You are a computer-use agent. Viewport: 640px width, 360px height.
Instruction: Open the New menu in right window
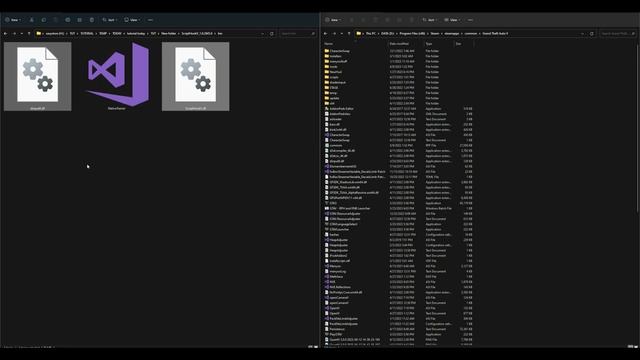[x=333, y=20]
